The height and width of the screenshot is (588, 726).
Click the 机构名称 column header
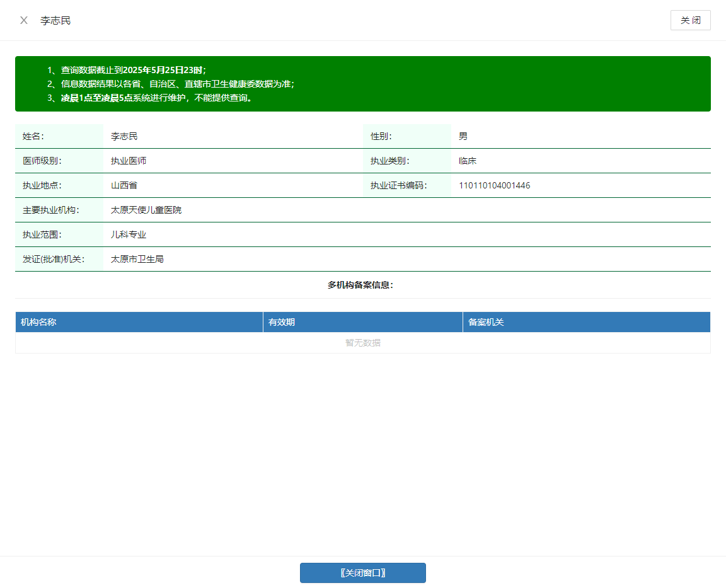(x=38, y=322)
